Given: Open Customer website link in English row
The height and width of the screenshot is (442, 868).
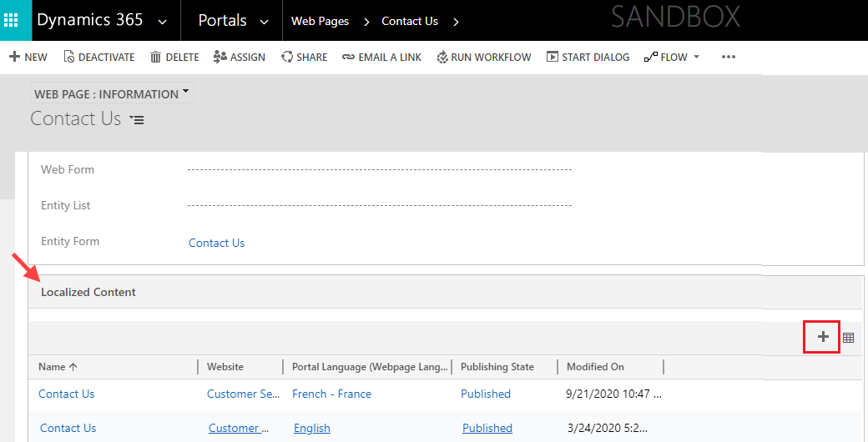Looking at the screenshot, I should point(239,428).
